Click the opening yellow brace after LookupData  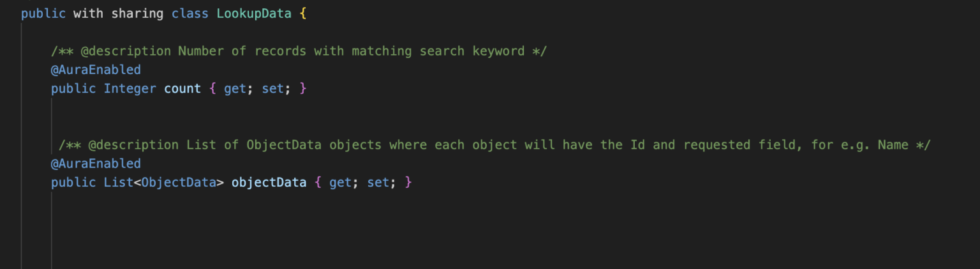[x=303, y=13]
